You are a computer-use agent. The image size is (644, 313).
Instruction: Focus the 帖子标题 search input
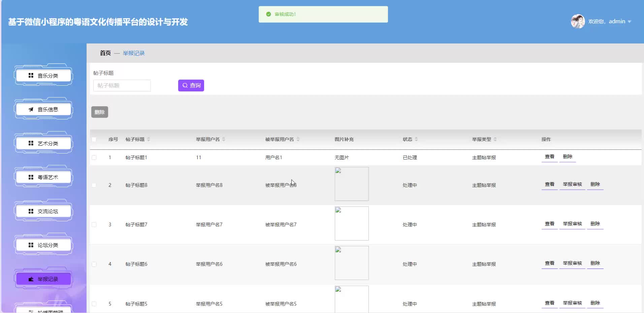tap(122, 85)
